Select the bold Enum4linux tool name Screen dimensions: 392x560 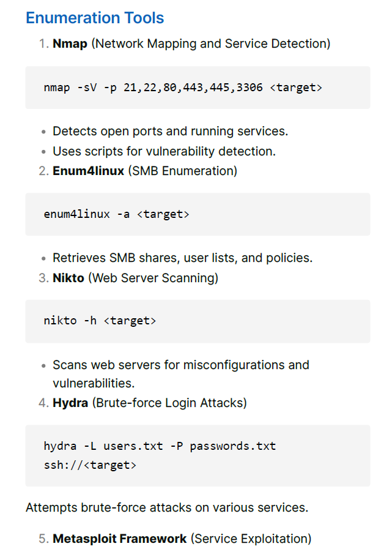88,171
